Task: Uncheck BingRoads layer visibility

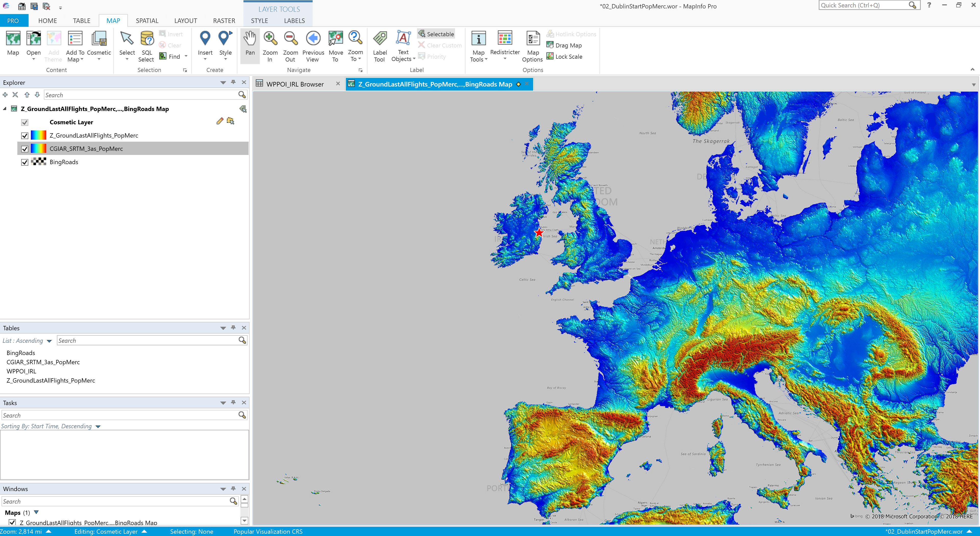Action: click(25, 162)
